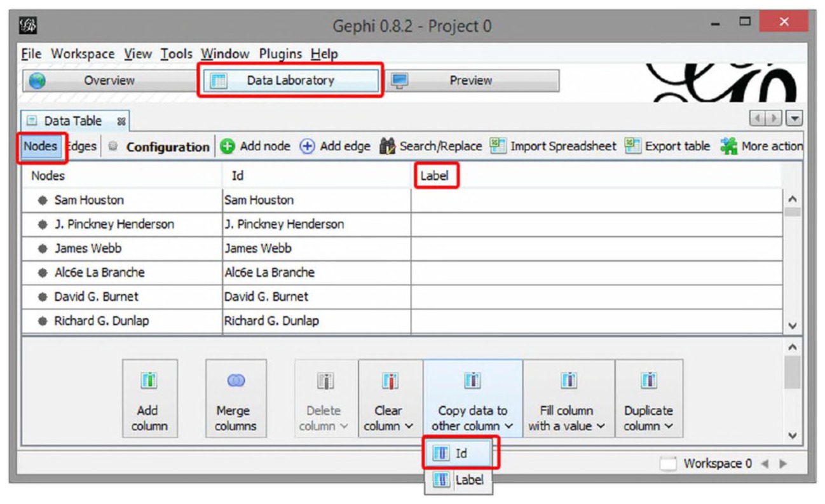Click the Id cell reading James Webb

click(x=317, y=249)
